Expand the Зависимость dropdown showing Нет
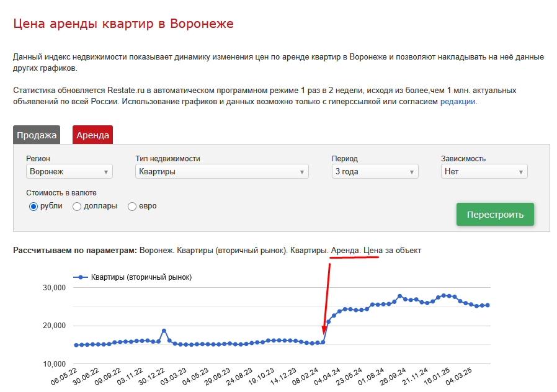Viewport: 557px width, 392px height. (x=484, y=171)
